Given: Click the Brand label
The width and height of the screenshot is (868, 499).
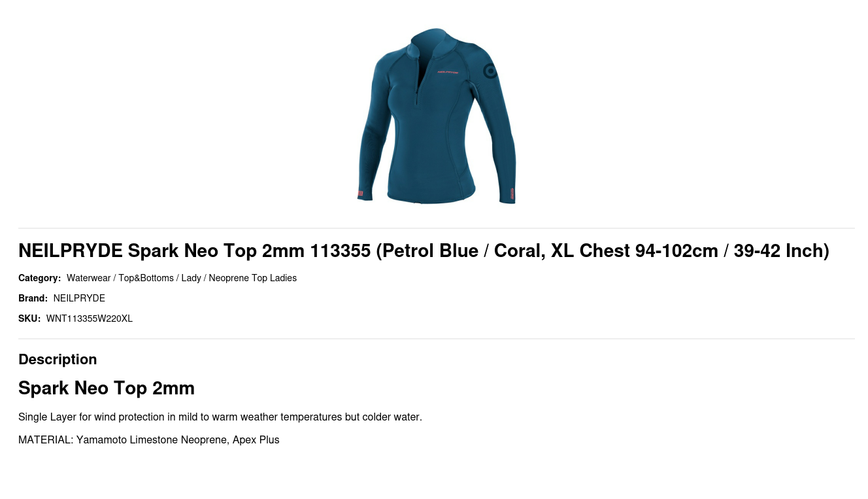Looking at the screenshot, I should pos(33,298).
